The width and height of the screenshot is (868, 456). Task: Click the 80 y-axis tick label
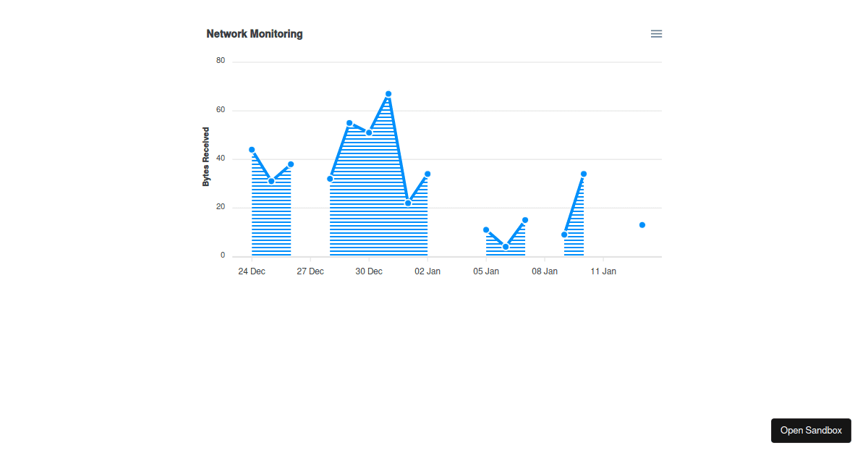pos(221,61)
